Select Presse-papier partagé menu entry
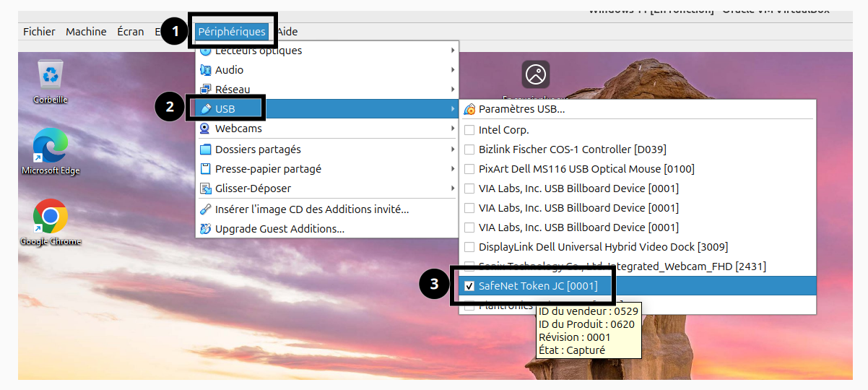Viewport: 868px width, 390px height. tap(327, 169)
